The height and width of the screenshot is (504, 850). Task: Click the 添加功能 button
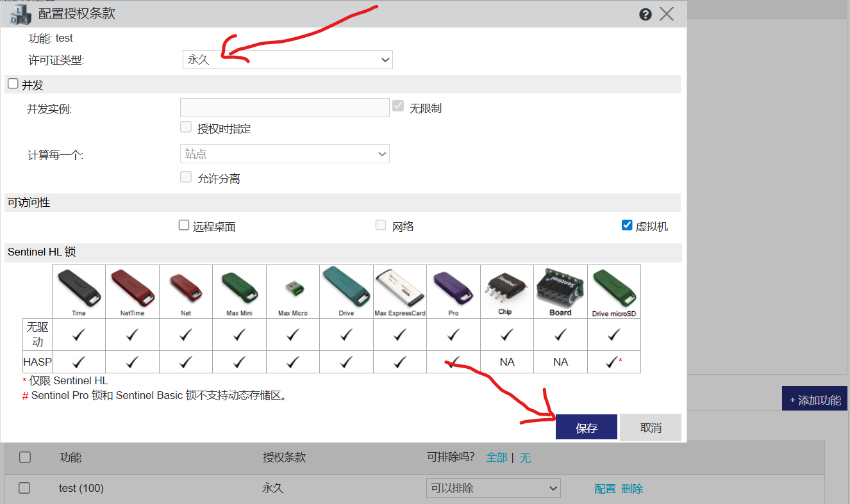[x=815, y=400]
